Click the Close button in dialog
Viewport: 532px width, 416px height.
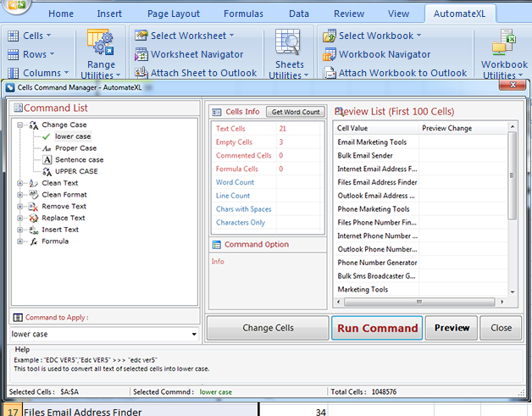pos(501,328)
